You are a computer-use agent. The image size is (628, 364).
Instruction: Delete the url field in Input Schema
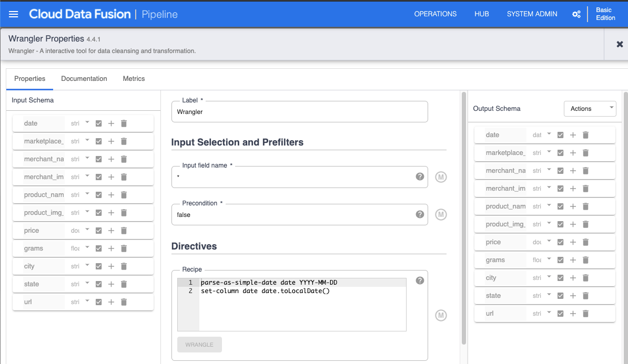(124, 302)
